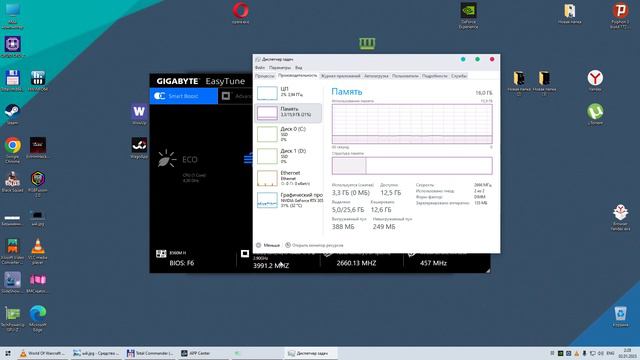Select Диск 1 (D:) performance entry
The image size is (640, 360).
point(288,156)
